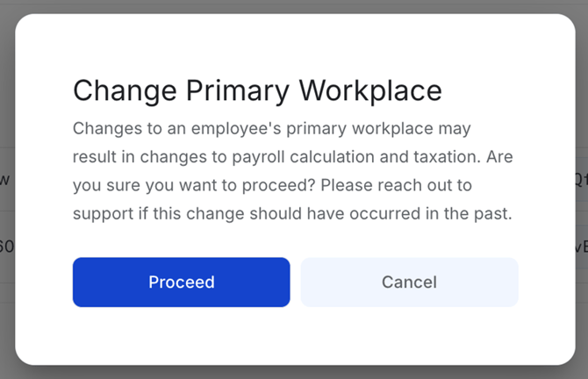This screenshot has width=588, height=379.
Task: Click the dimmed overlay above the dialog
Action: 294,6
